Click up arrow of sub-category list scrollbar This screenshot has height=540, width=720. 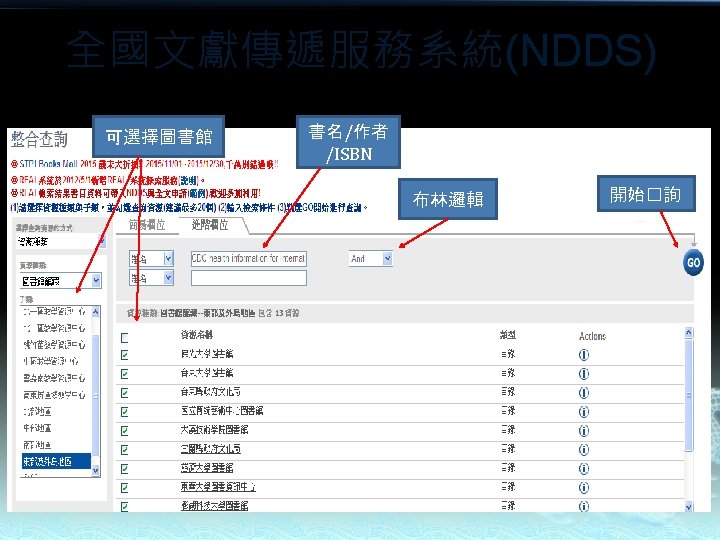[x=96, y=312]
